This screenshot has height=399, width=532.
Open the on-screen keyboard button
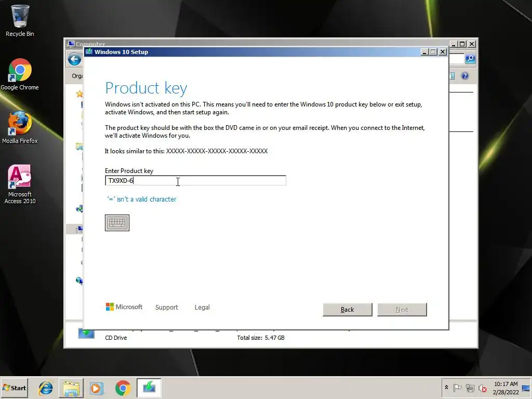point(117,223)
